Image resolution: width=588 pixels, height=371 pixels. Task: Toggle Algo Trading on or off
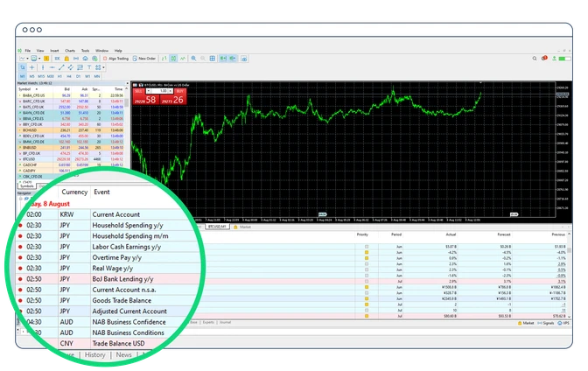click(x=115, y=59)
